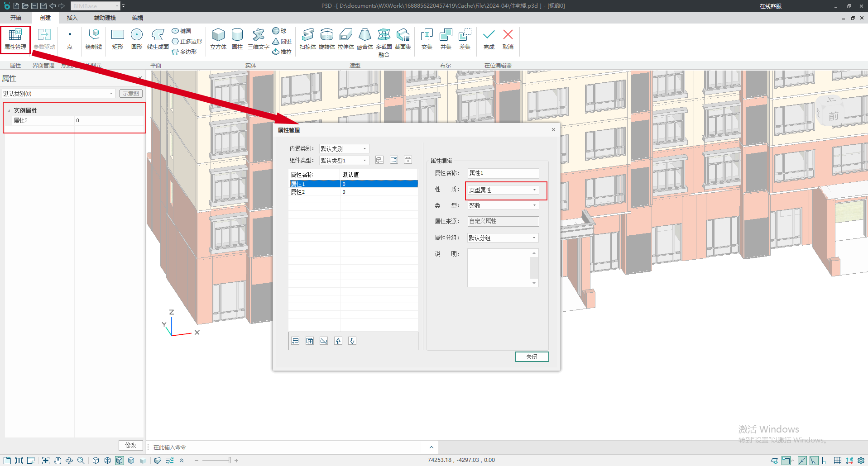Click the 属性管理 ribbon icon
Viewport: 868px width, 466px height.
15,39
